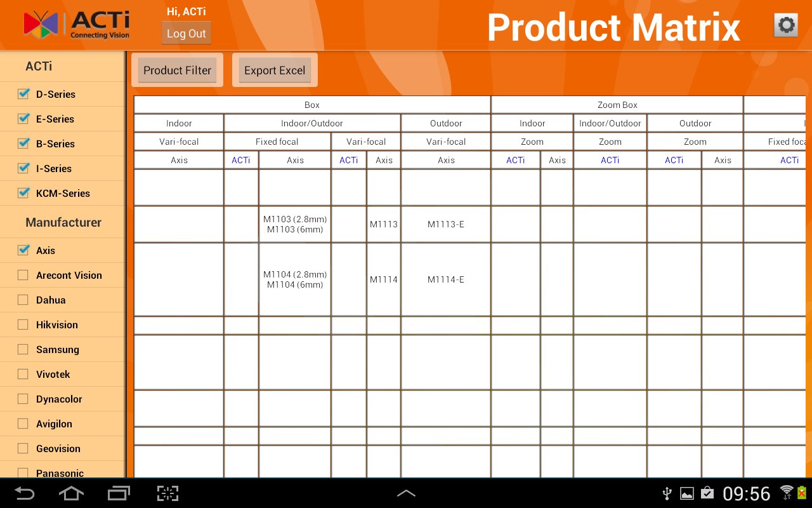Tap the Wi-Fi signal icon
This screenshot has height=508, width=812.
point(787,492)
